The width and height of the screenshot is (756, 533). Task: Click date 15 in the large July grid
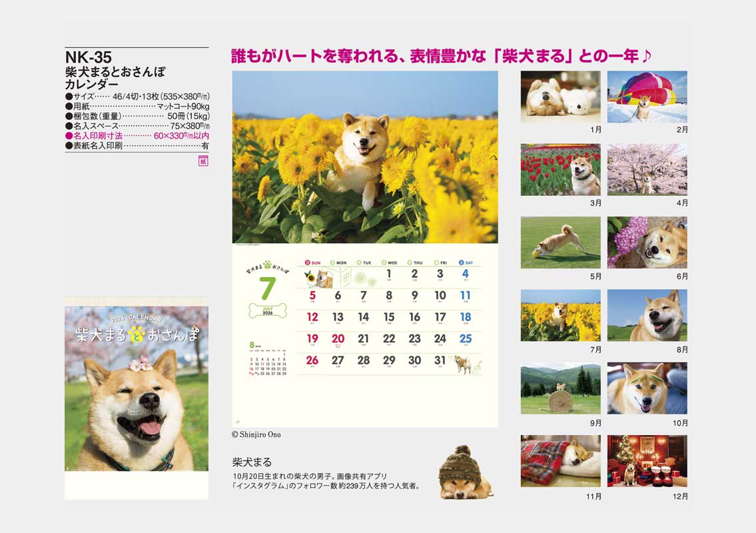[x=389, y=317]
